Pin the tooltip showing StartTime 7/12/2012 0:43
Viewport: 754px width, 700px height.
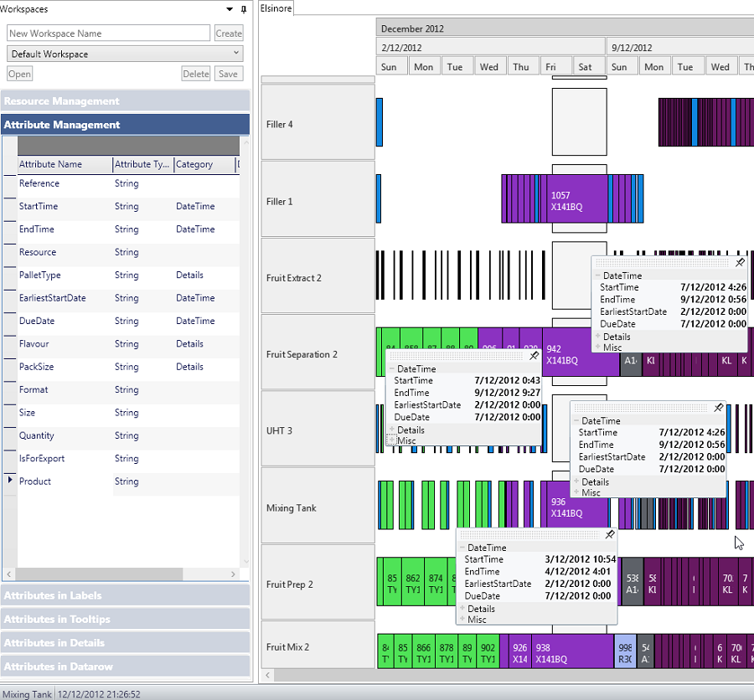click(534, 356)
